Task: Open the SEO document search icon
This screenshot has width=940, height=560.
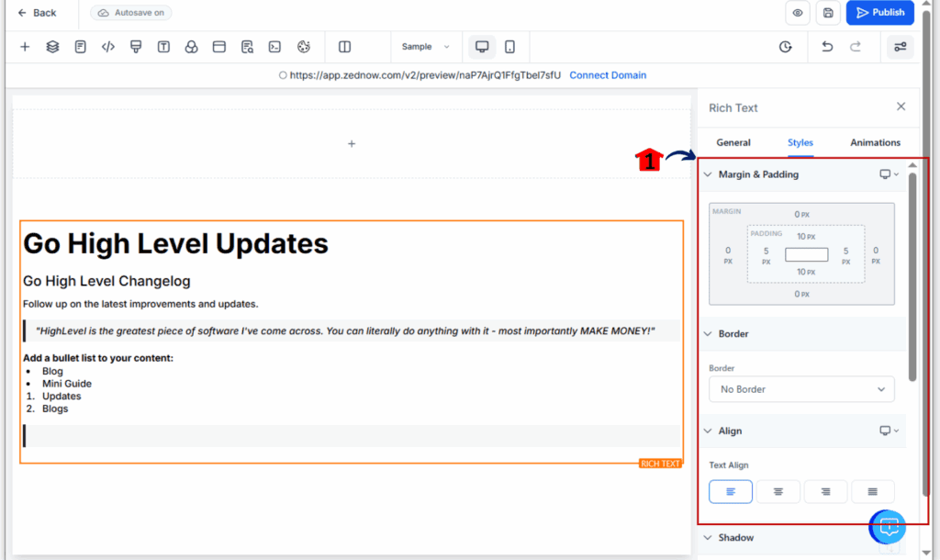Action: 247,47
